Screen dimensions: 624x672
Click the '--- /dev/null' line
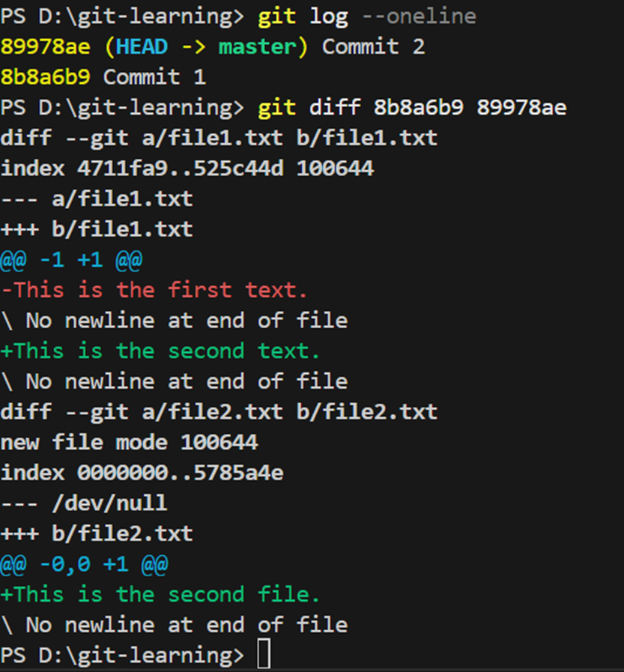click(84, 503)
